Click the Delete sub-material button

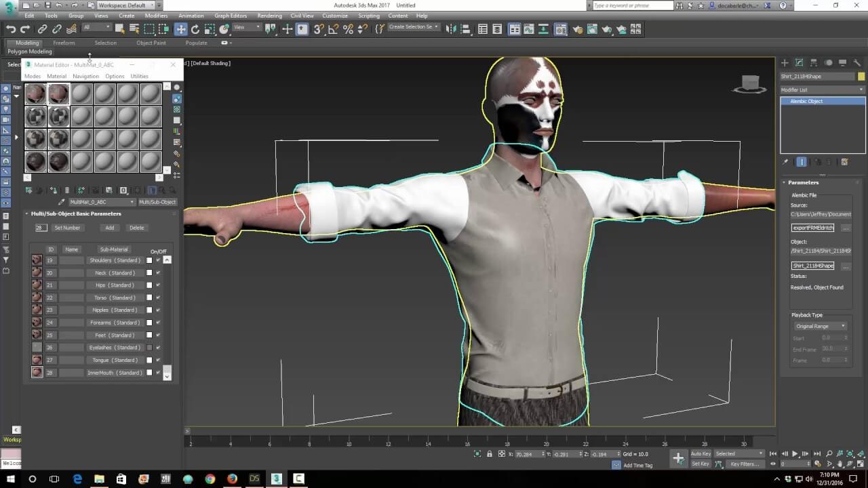coord(136,228)
